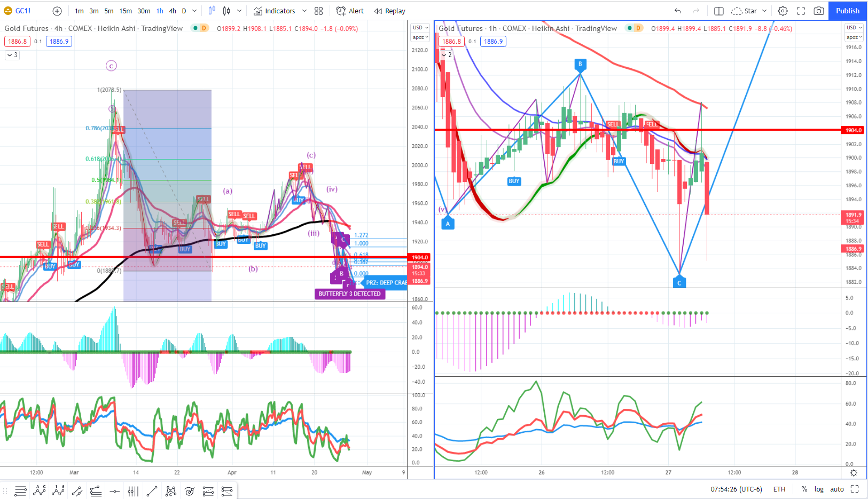
Task: Click the 4h chart title Gold Futures
Action: [x=27, y=28]
